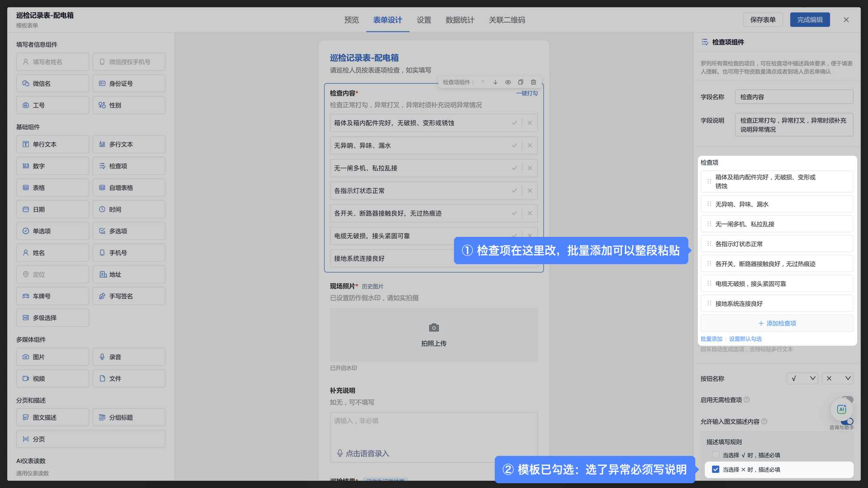The width and height of the screenshot is (868, 488).
Task: Add the 手写签名 component
Action: pyautogui.click(x=129, y=296)
